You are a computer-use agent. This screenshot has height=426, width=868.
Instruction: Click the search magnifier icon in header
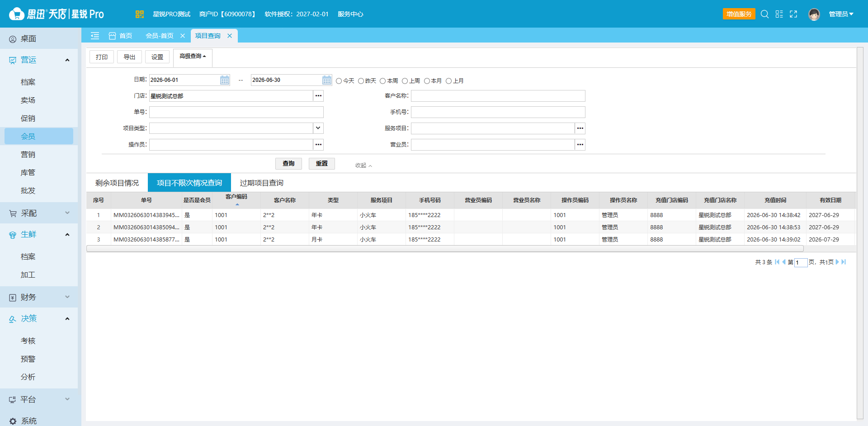coord(764,14)
